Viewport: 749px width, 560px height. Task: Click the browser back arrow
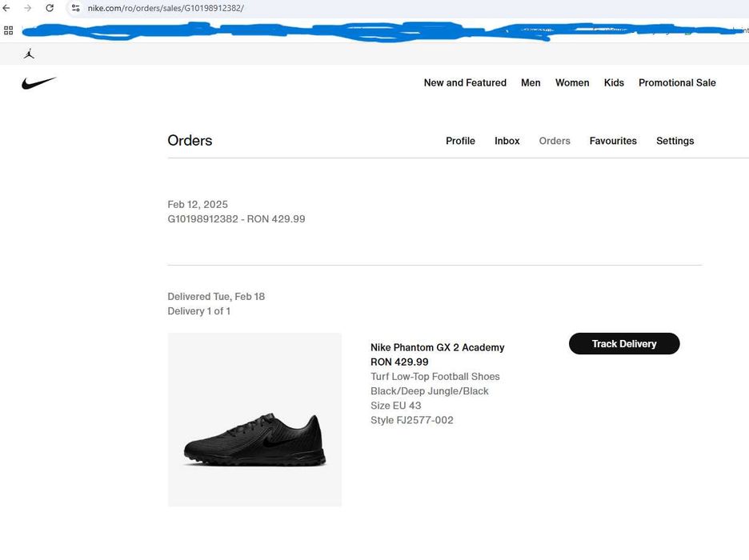[6, 8]
